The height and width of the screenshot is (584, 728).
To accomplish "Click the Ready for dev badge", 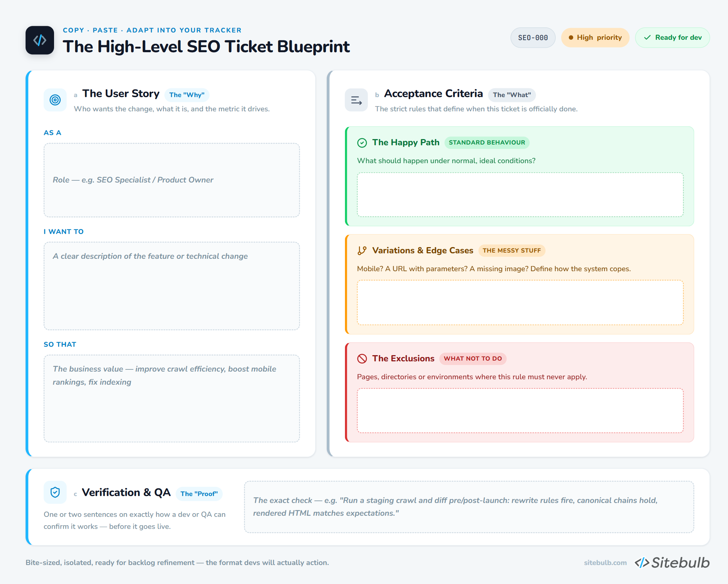I will (673, 38).
